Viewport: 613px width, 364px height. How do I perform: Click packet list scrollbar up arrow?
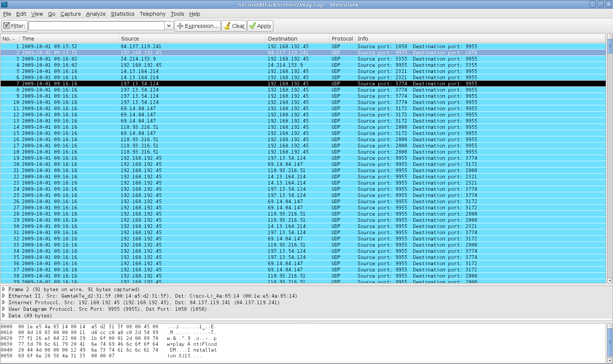point(609,36)
